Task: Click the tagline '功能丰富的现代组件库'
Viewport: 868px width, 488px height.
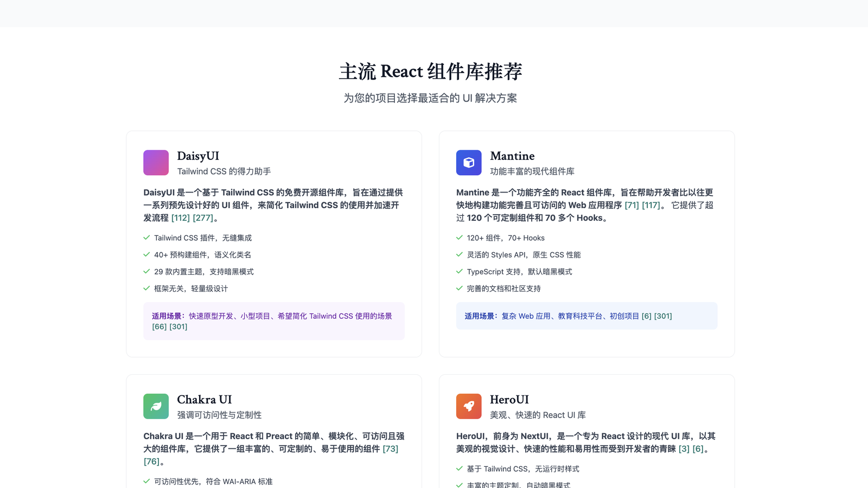Action: click(x=532, y=171)
